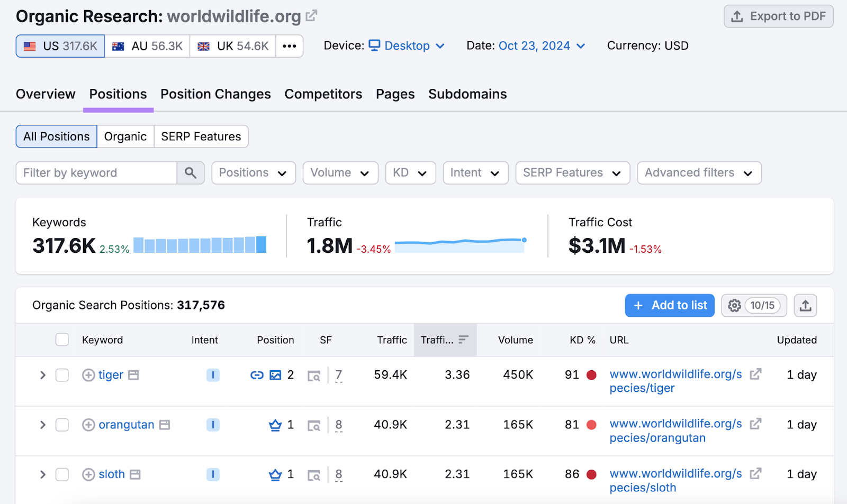Click the SERP snapshot icon after tiger
The width and height of the screenshot is (847, 504).
134,375
